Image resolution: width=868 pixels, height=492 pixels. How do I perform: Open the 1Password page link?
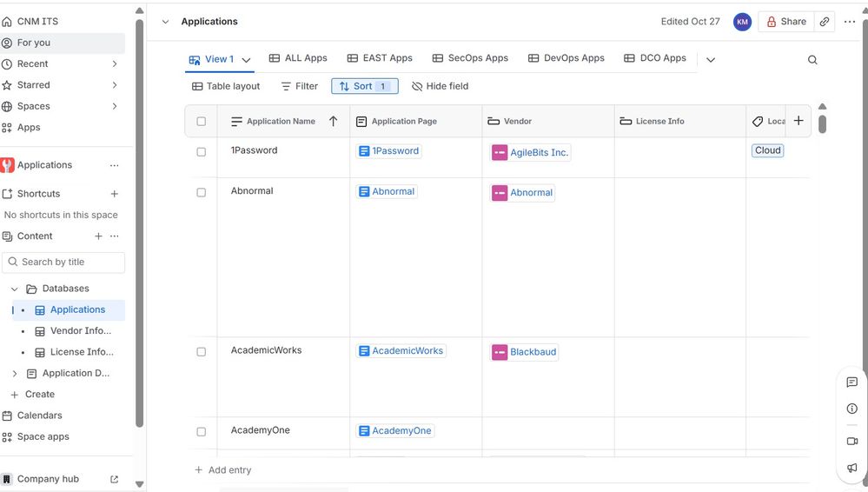pyautogui.click(x=388, y=151)
